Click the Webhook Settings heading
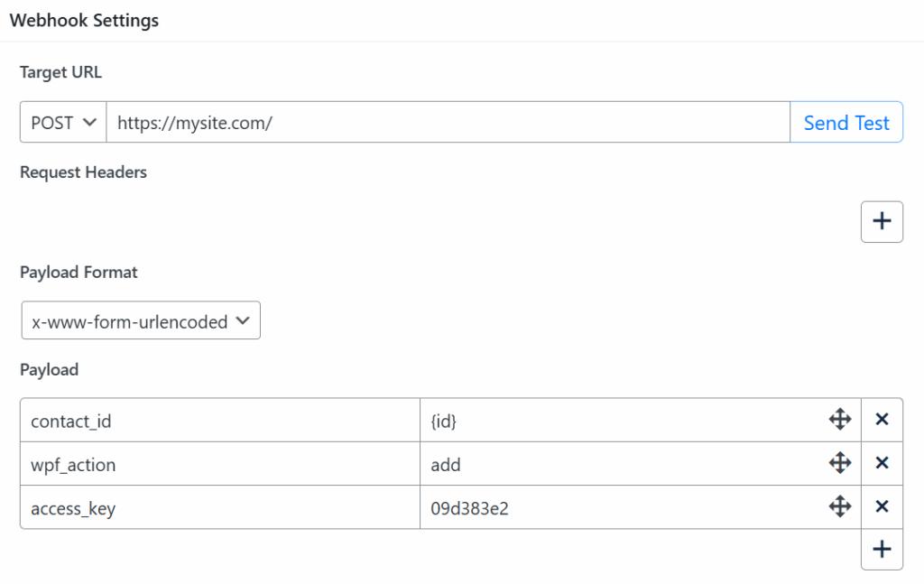924x584 pixels. pos(83,20)
